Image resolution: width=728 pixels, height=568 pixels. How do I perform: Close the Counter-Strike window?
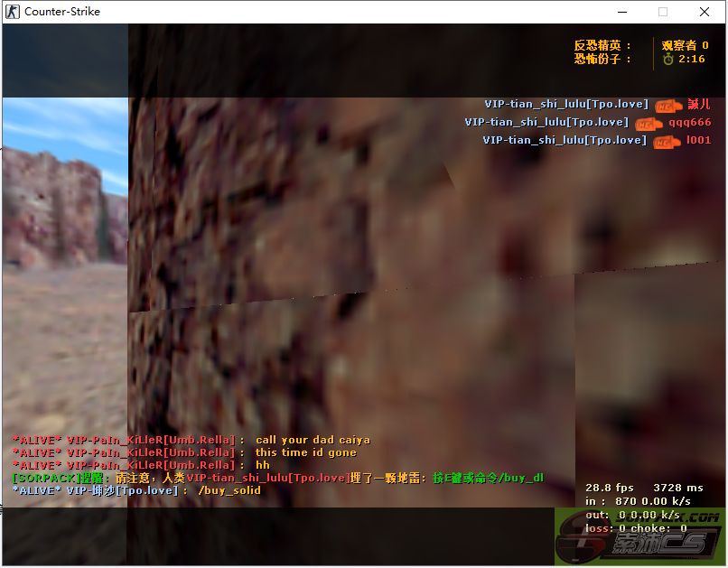(705, 12)
